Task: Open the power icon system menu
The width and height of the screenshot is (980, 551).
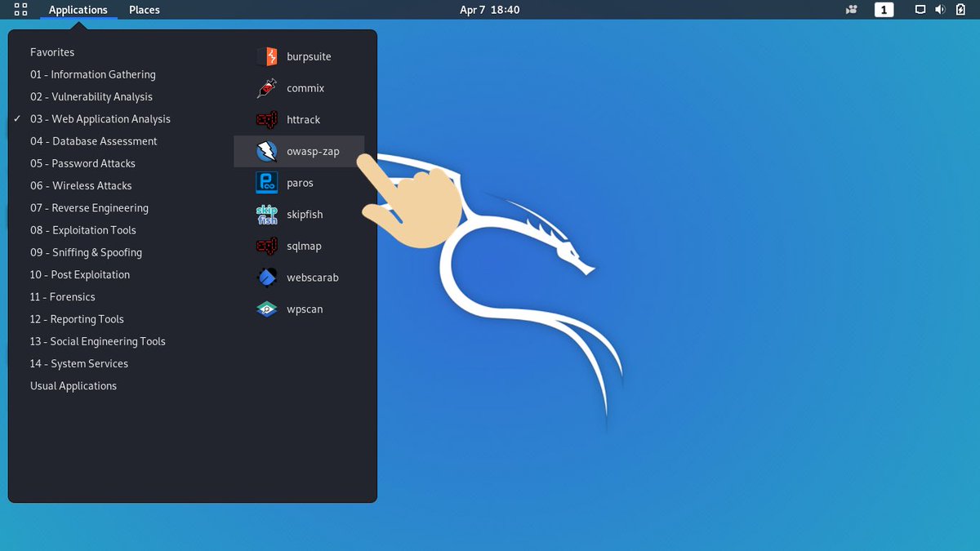Action: coord(960,10)
